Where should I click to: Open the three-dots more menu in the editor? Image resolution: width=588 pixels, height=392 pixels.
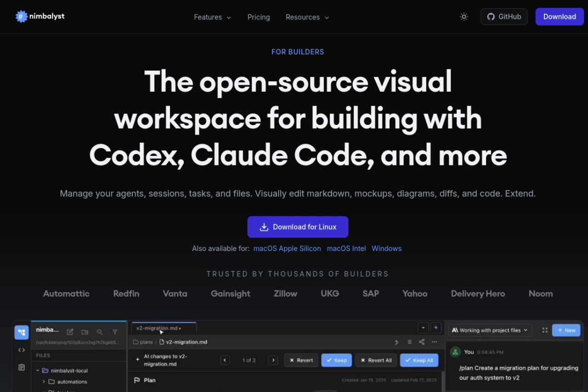[x=435, y=342]
